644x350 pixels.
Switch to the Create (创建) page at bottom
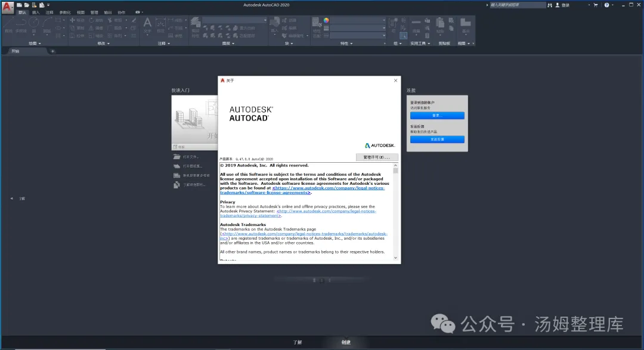[346, 342]
